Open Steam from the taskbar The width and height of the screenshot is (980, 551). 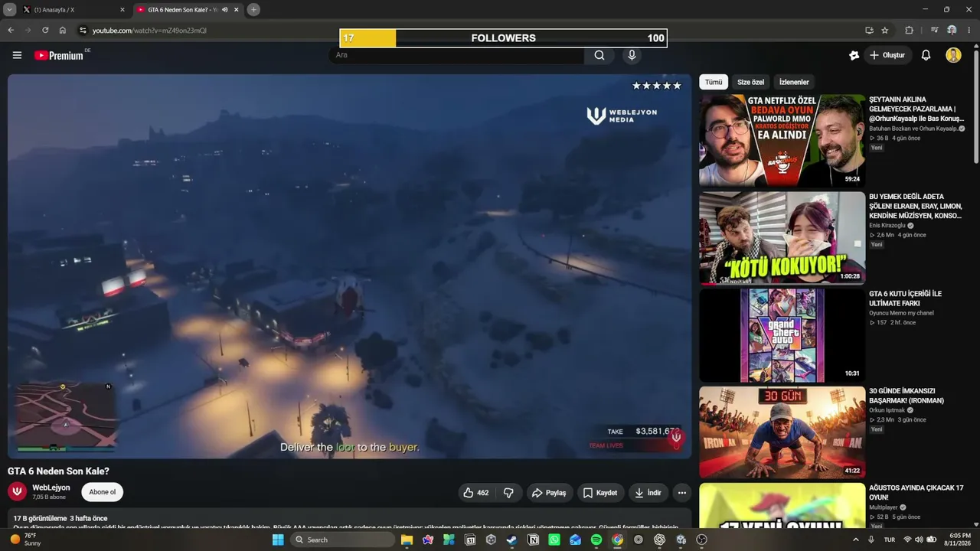(511, 540)
